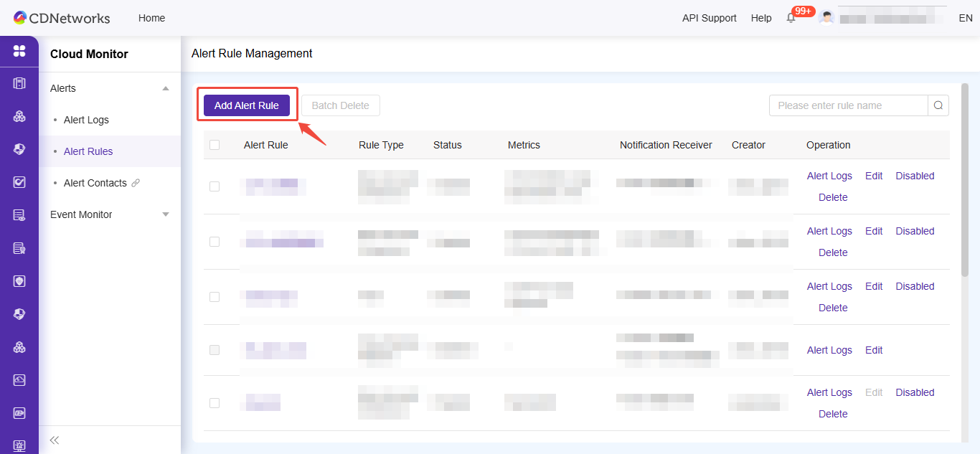Click the vertical scrollbar of rule list
Screen dimensions: 980x454
(965, 179)
